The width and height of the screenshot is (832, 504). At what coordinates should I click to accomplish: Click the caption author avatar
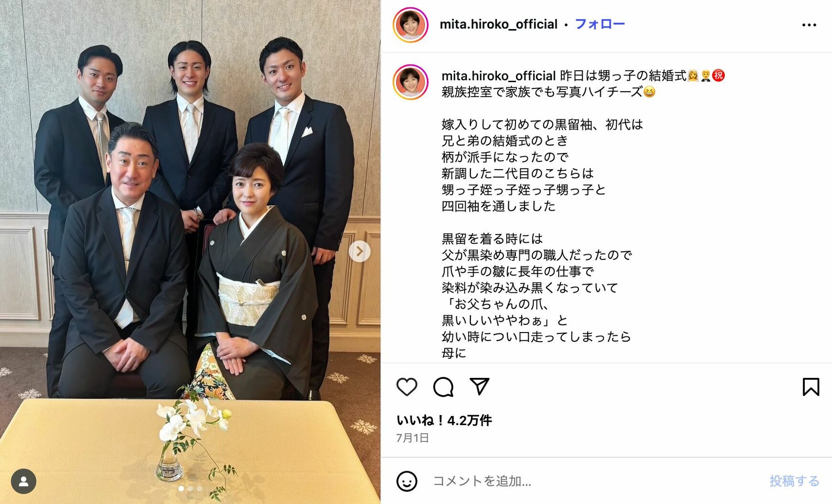pos(410,82)
